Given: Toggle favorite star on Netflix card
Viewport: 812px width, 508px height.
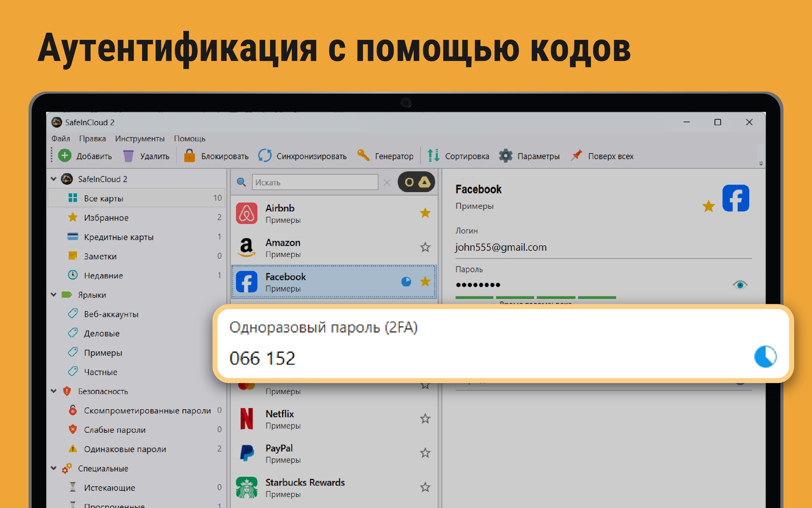Looking at the screenshot, I should tap(425, 419).
